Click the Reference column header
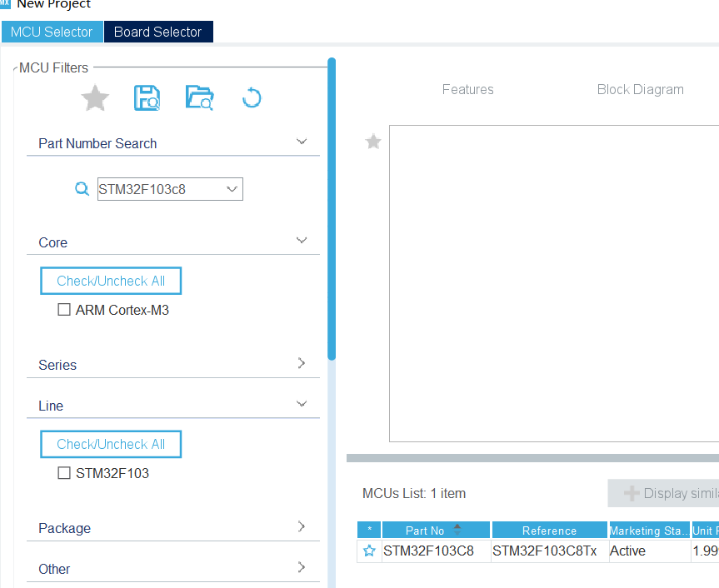 point(549,530)
